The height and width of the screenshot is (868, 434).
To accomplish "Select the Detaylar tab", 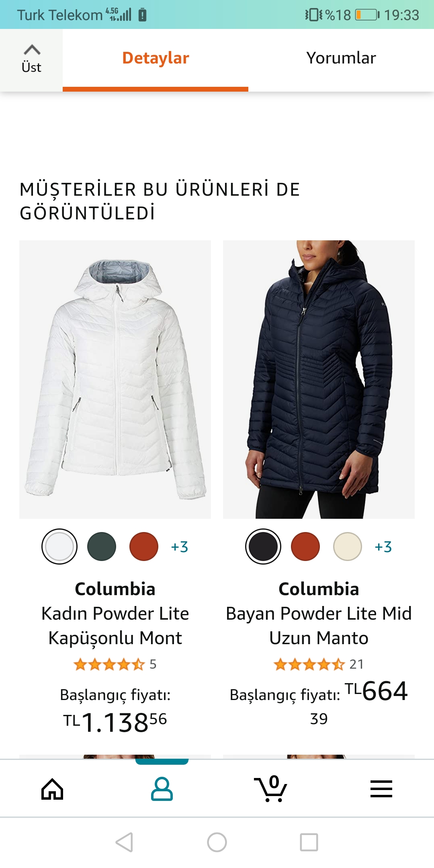I will [156, 58].
